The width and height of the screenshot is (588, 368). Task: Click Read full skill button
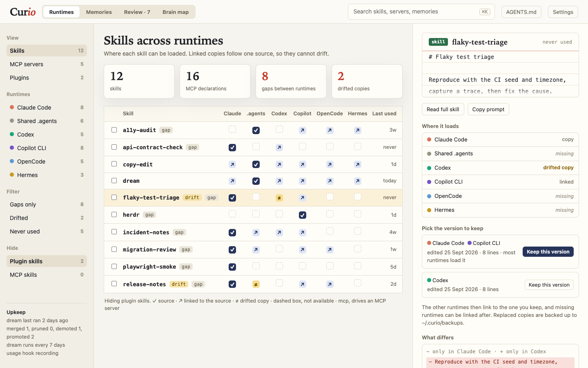click(443, 109)
